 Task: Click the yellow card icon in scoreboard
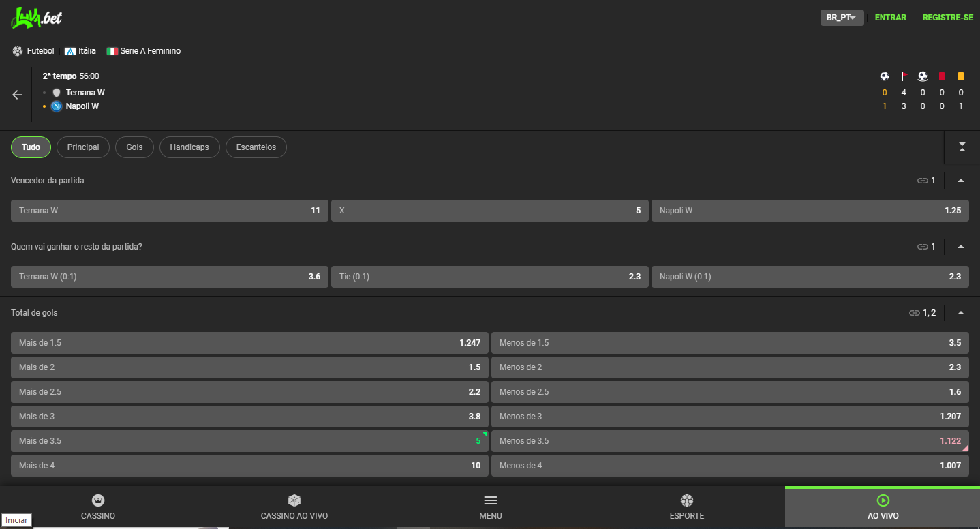point(961,76)
